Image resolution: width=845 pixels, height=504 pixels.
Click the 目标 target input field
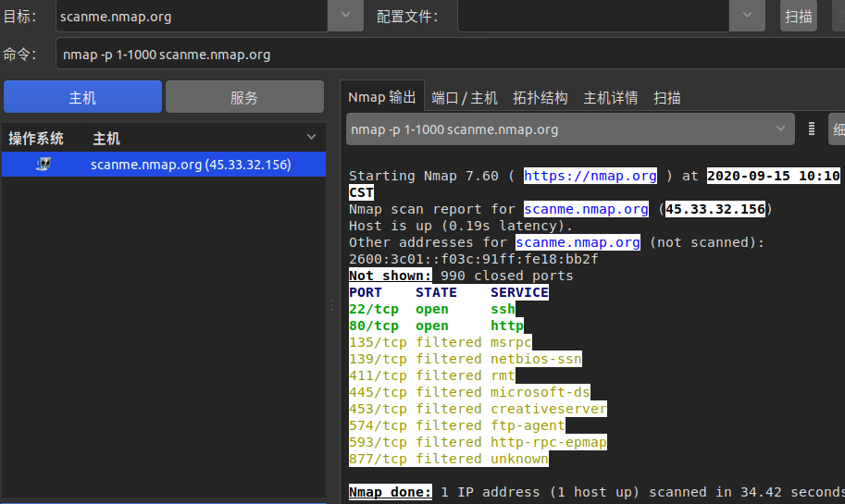[x=192, y=16]
